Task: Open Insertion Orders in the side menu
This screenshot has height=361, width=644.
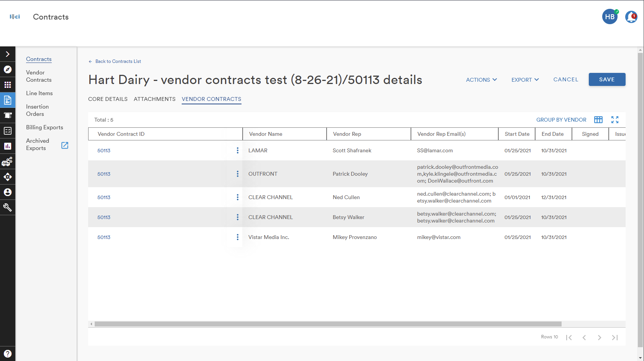Action: pyautogui.click(x=38, y=110)
